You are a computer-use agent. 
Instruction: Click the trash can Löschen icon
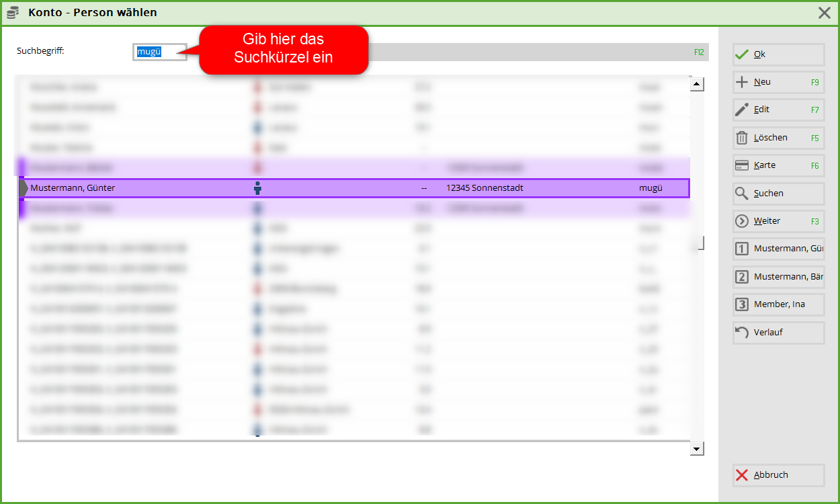tap(742, 138)
